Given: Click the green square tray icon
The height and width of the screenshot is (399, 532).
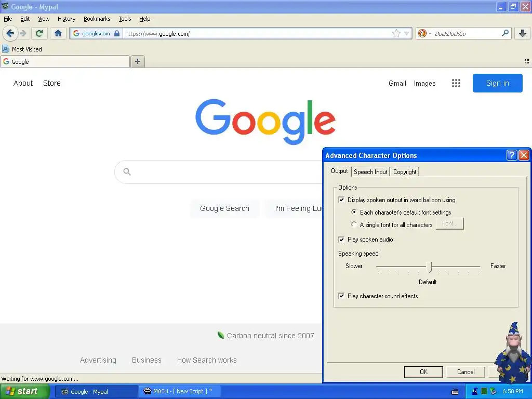Looking at the screenshot, I should (x=484, y=391).
